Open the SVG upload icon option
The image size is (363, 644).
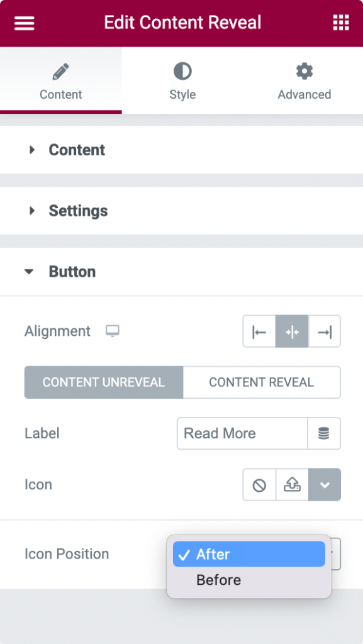291,484
